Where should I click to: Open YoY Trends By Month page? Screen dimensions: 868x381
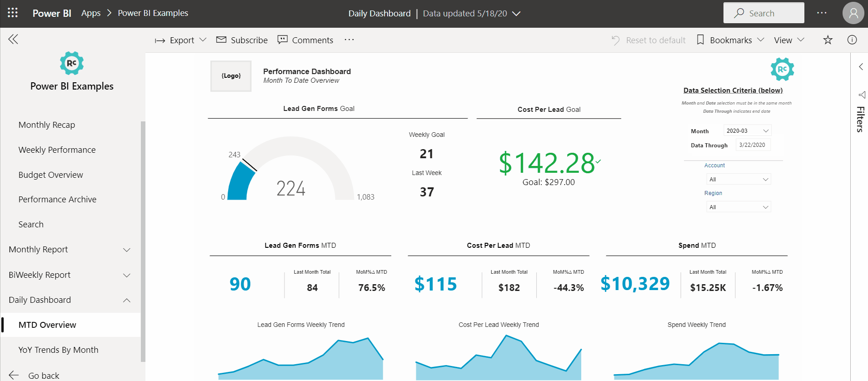(58, 350)
